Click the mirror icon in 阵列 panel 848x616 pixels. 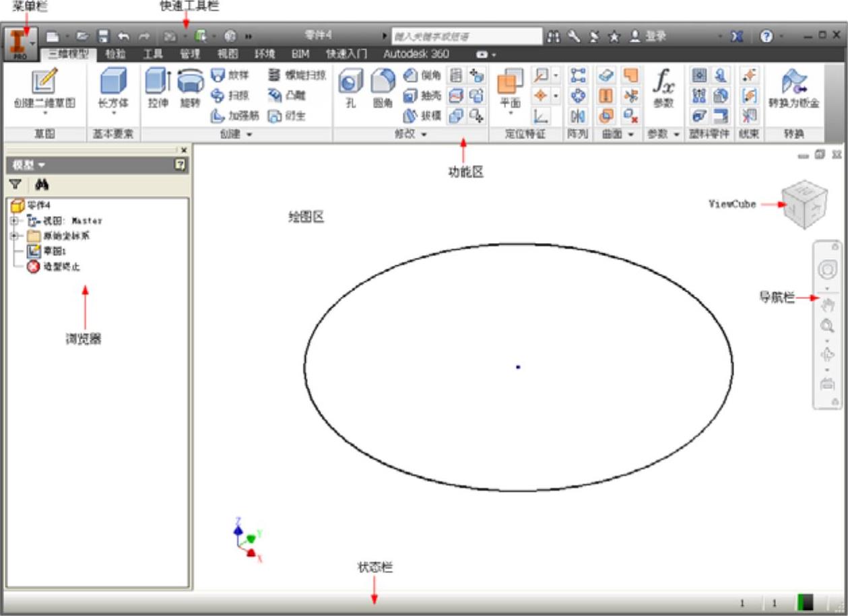pos(577,116)
